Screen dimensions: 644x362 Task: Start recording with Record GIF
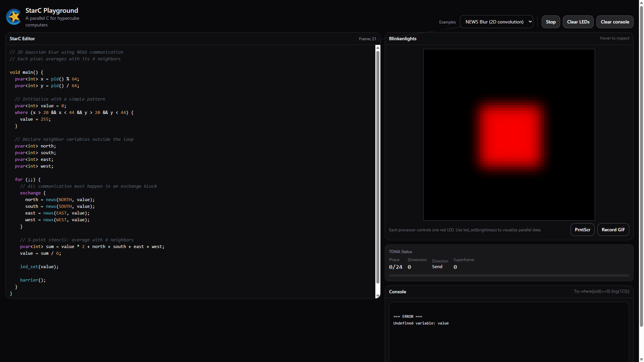pos(613,230)
